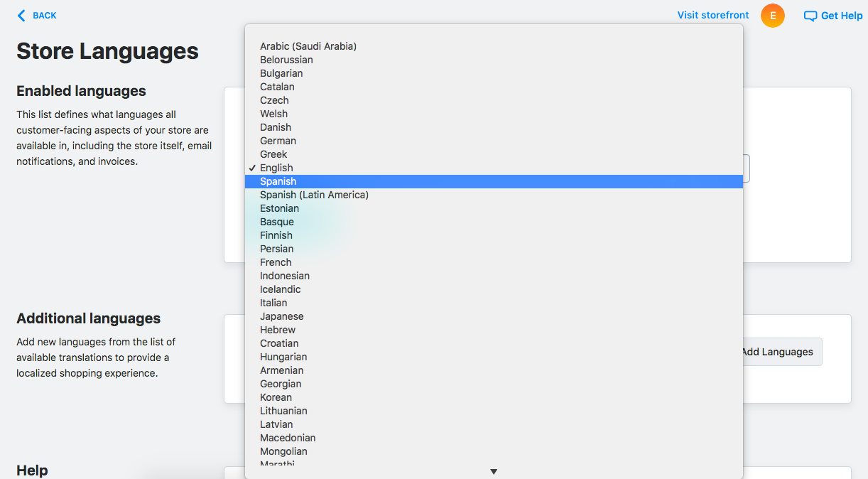Viewport: 868px width, 479px height.
Task: Select Korean from the list
Action: [276, 397]
